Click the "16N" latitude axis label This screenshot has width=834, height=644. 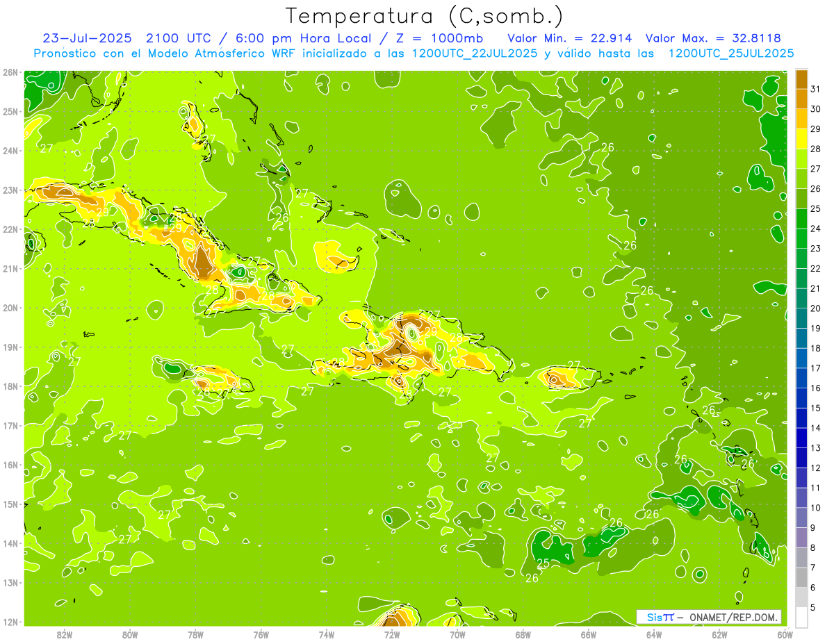coord(10,465)
